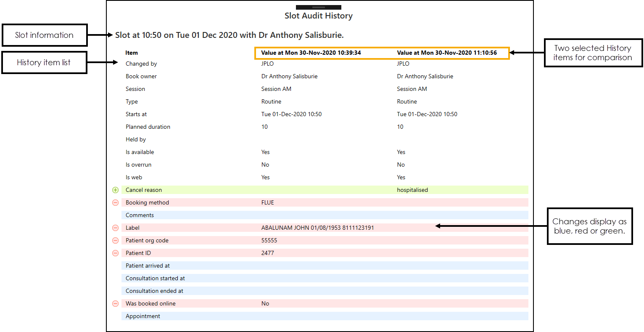Viewport: 644px width, 332px height.
Task: Click the FLUE booking method value
Action: pos(267,202)
